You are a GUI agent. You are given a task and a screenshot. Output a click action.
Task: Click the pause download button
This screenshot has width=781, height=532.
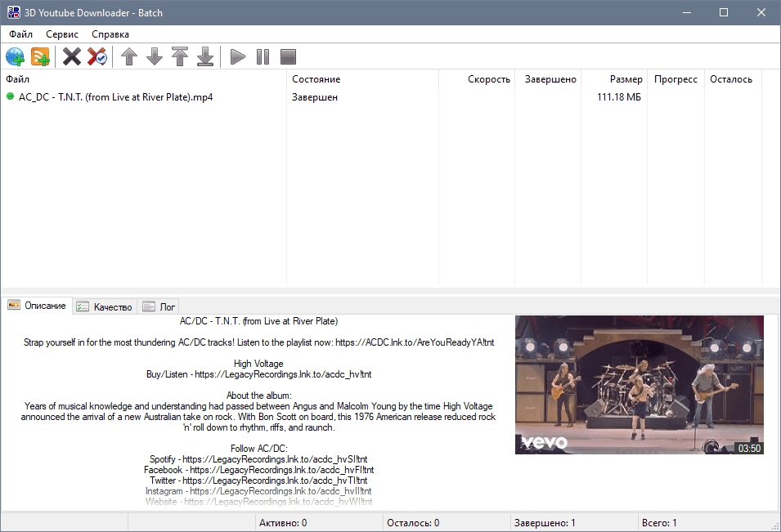263,56
